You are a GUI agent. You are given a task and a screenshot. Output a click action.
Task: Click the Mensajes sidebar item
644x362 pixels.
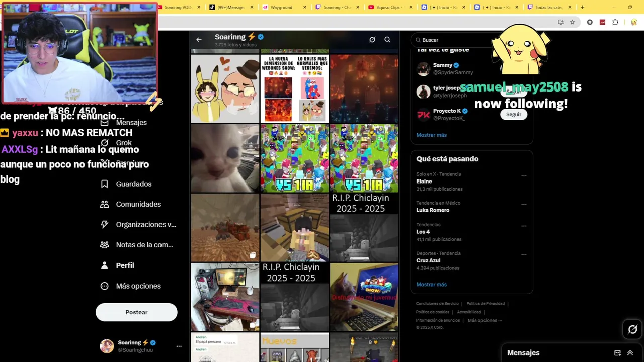tap(131, 123)
